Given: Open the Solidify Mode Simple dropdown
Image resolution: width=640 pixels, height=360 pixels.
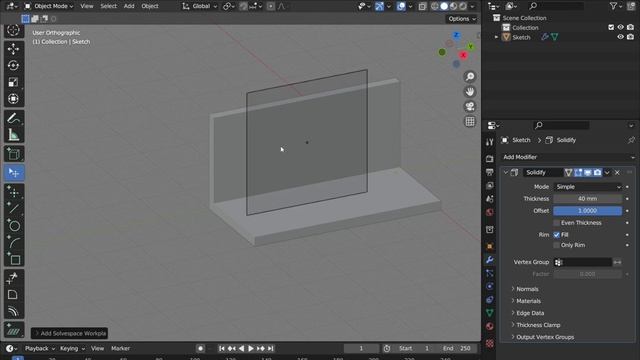Looking at the screenshot, I should [588, 187].
